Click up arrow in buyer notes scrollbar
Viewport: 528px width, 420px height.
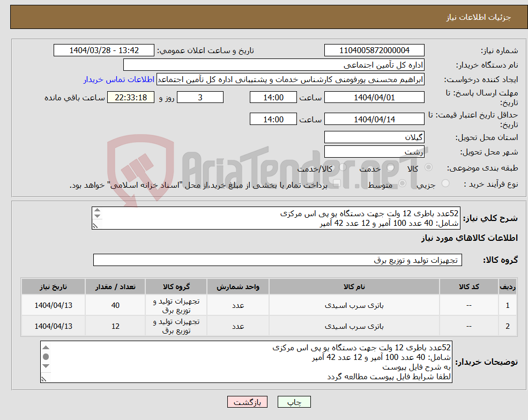pos(46,348)
